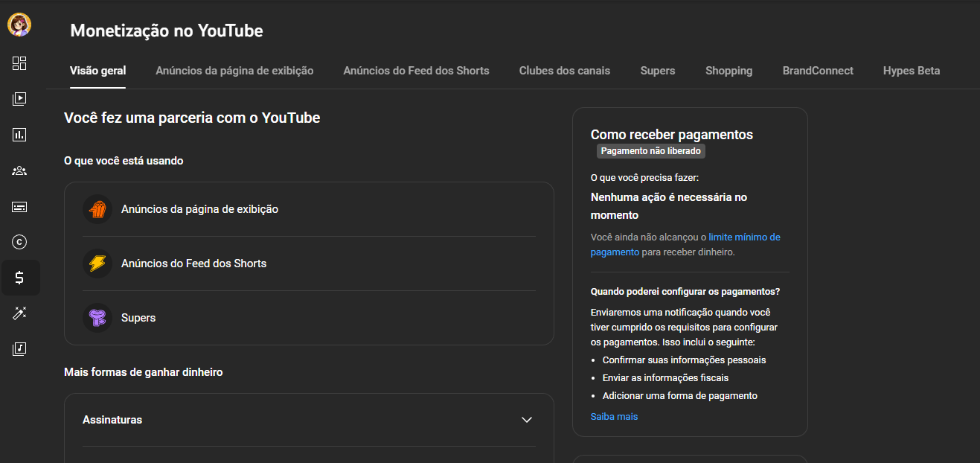Open the Subtitles icon in the sidebar
The height and width of the screenshot is (463, 980).
[19, 206]
